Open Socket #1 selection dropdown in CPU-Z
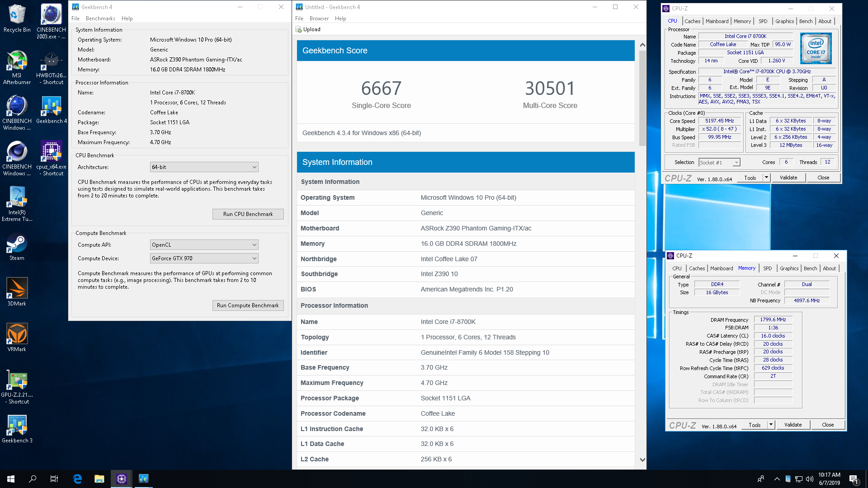This screenshot has height=488, width=868. click(x=719, y=163)
